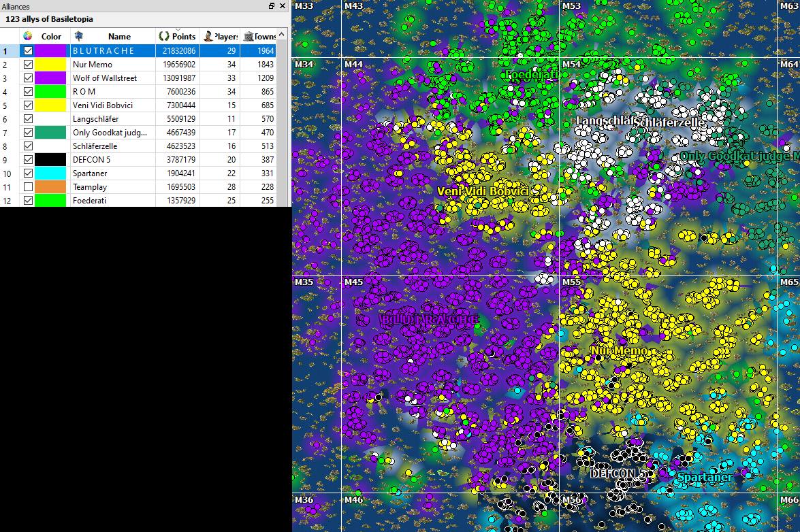Enable the Teamplay alliance checkbox
Screen dimensions: 800x532
(x=28, y=187)
